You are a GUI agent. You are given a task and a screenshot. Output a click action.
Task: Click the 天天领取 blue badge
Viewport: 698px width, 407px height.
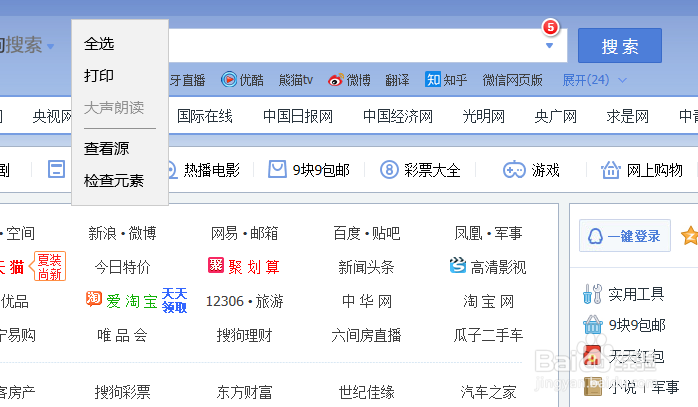[x=174, y=301]
